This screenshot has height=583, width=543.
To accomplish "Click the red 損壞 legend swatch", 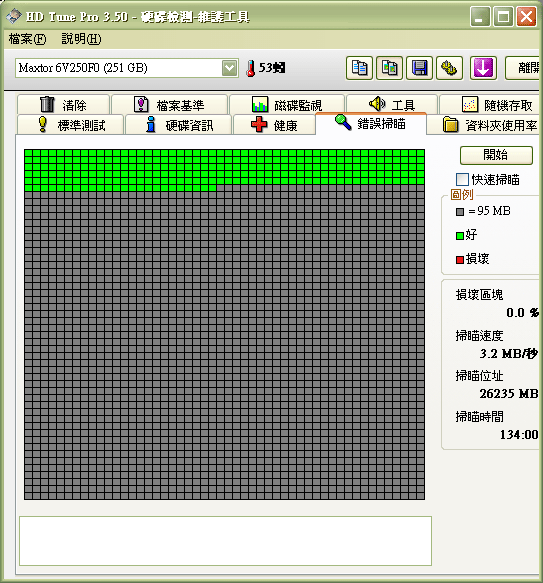I will click(x=460, y=260).
